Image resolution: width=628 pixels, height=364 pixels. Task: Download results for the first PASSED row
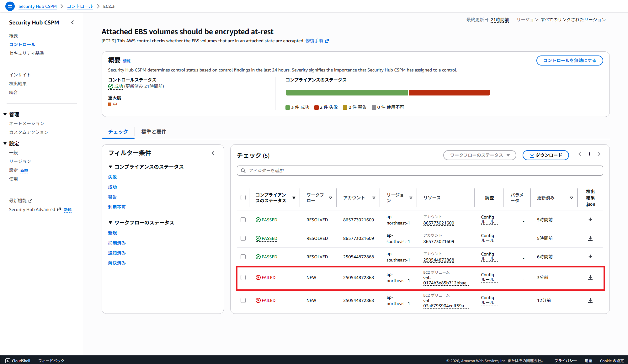point(590,220)
